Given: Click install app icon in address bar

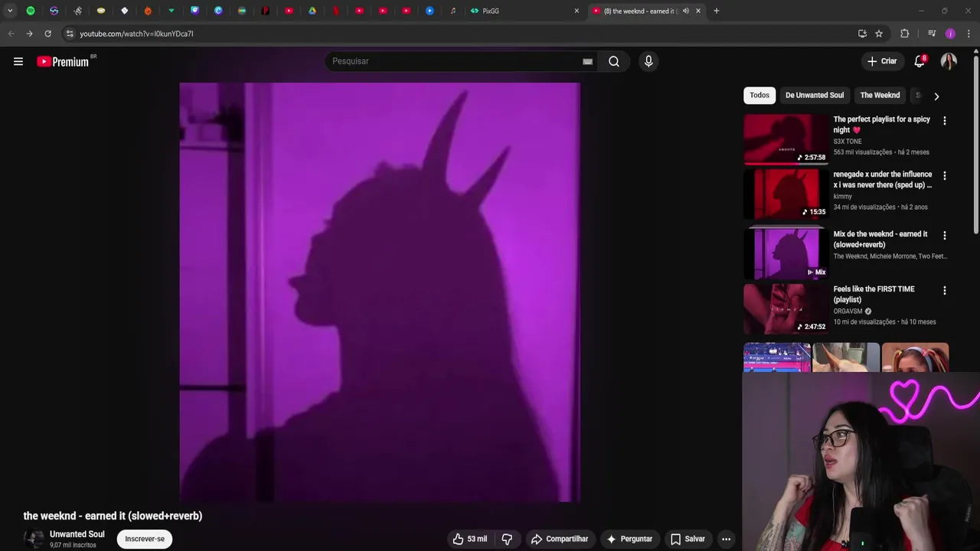Looking at the screenshot, I should (862, 34).
